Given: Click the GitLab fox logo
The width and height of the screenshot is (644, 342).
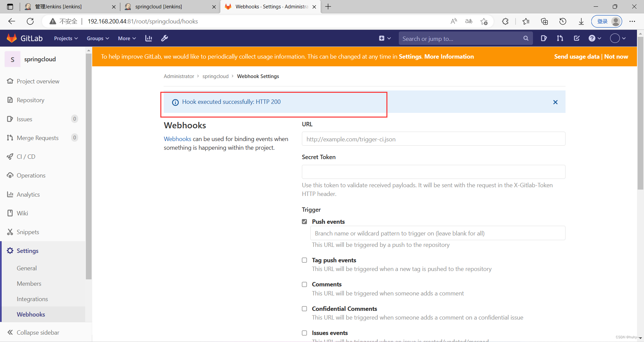Looking at the screenshot, I should (x=12, y=38).
